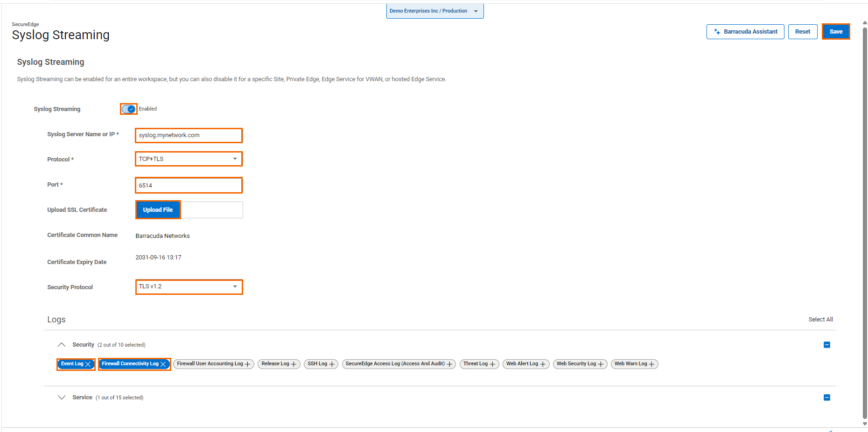This screenshot has height=432, width=868.
Task: Click the Port number field
Action: (x=189, y=185)
